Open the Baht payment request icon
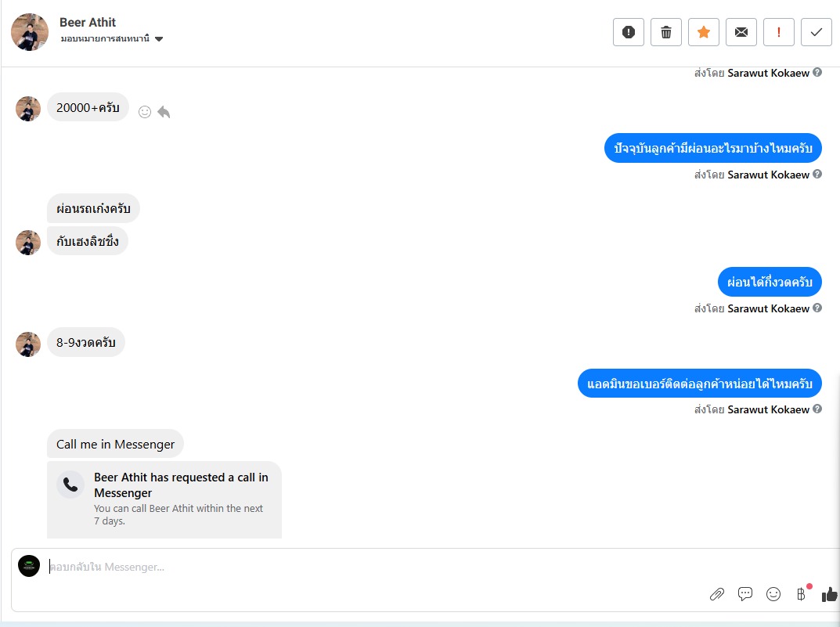This screenshot has height=627, width=840. coord(802,593)
